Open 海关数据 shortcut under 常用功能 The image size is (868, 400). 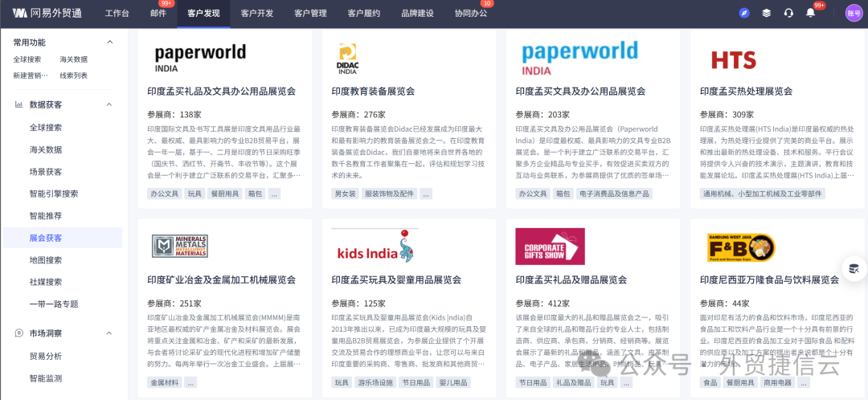click(74, 59)
